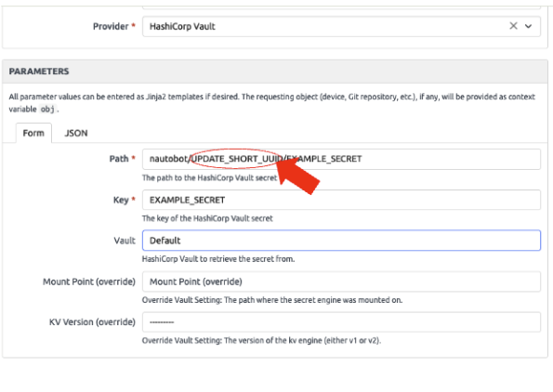Click the Jinja2 templates description paragraph

pyautogui.click(x=272, y=103)
